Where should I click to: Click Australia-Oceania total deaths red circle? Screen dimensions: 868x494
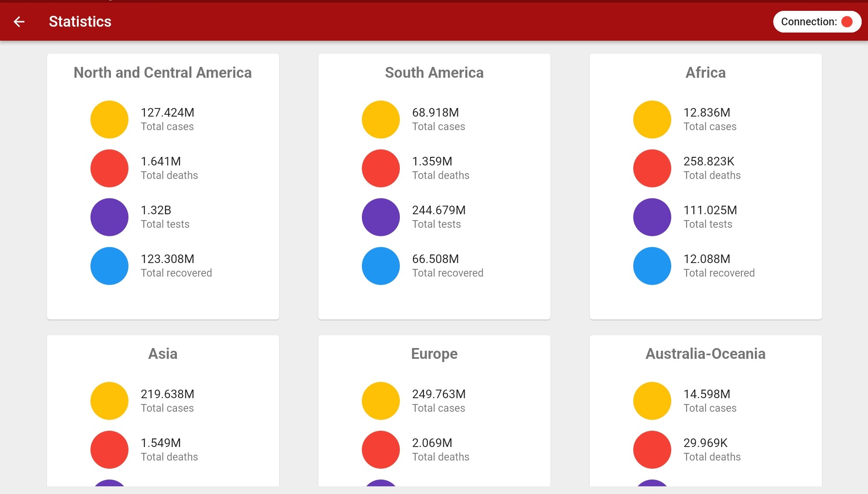[652, 450]
